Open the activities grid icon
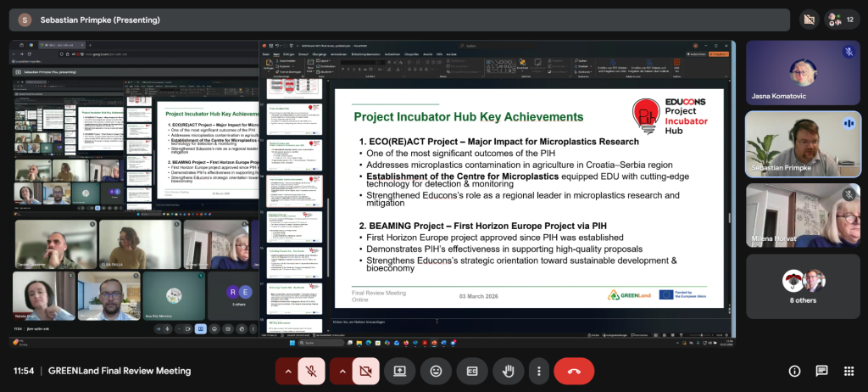 pos(848,371)
